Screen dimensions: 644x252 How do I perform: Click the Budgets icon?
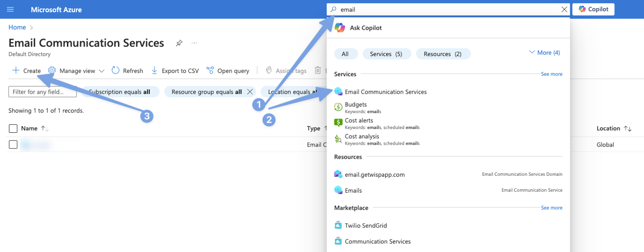[x=338, y=107]
